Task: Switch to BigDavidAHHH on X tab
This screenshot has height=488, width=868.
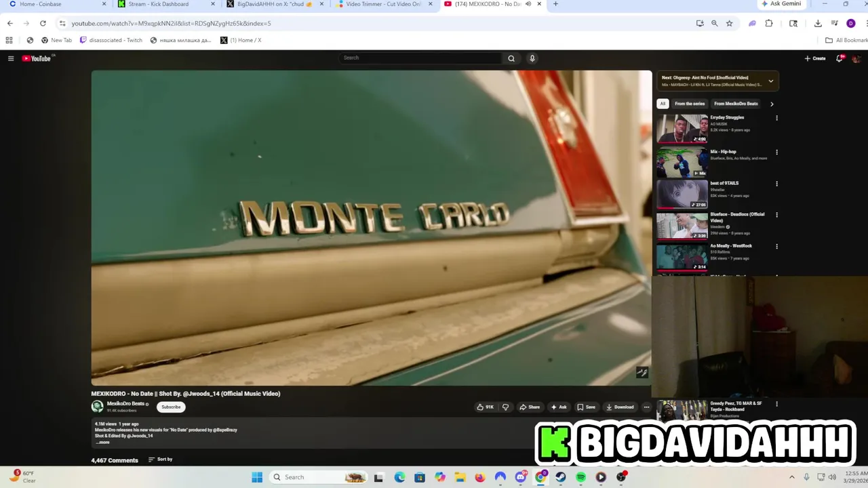Action: tap(275, 4)
